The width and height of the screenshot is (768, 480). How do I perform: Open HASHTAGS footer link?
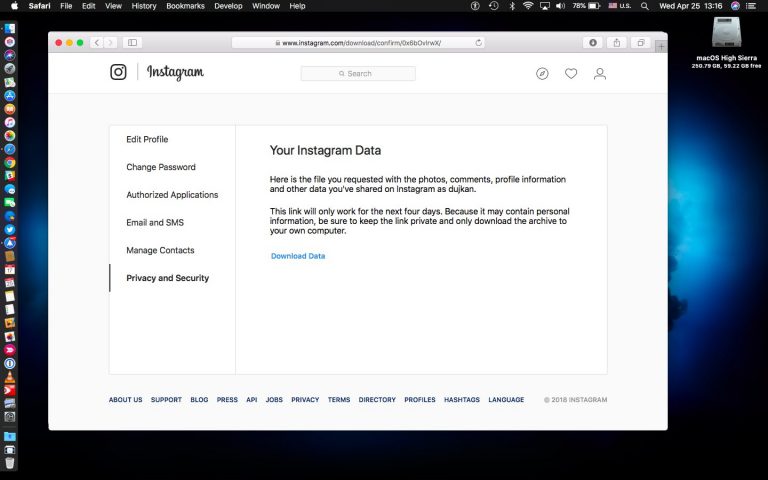tap(462, 400)
